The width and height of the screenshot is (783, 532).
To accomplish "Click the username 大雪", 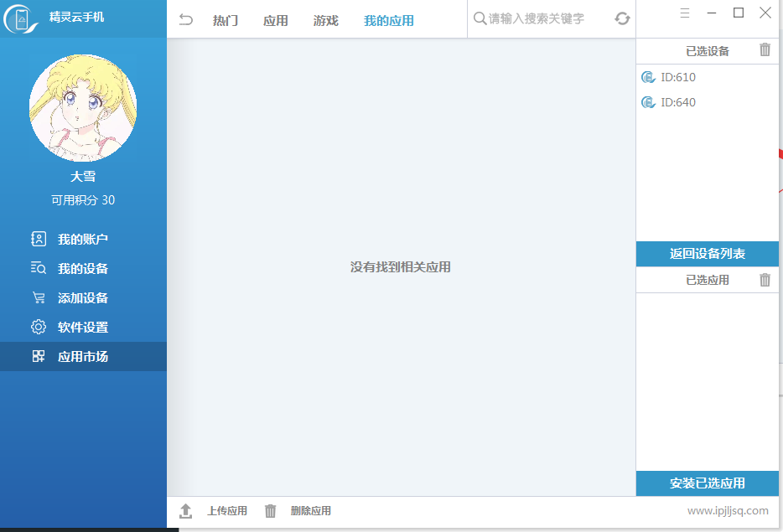I will click(x=83, y=176).
